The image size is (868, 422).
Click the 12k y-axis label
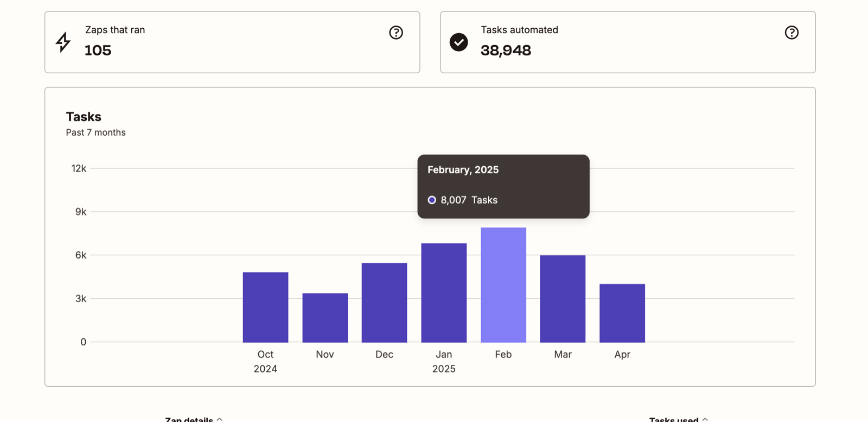79,168
